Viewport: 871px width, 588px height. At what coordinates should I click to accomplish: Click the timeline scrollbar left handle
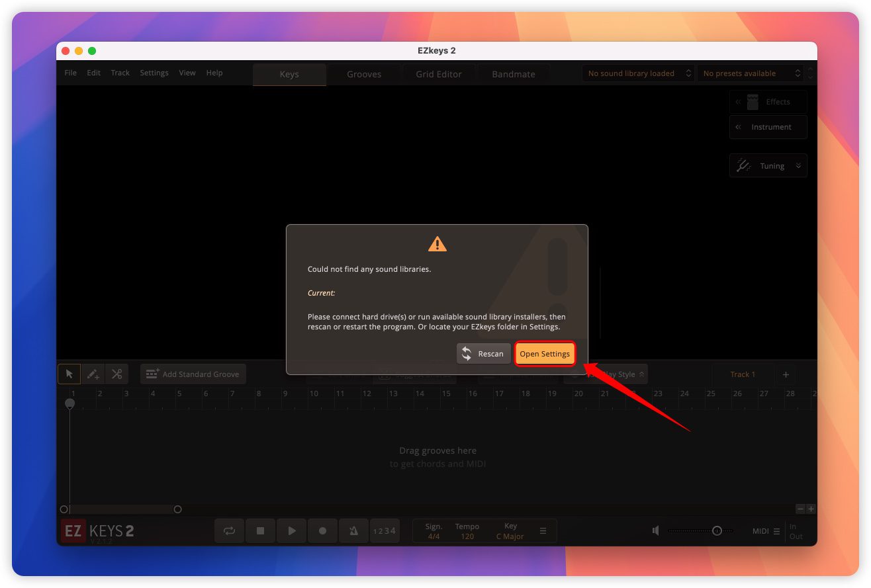click(64, 509)
